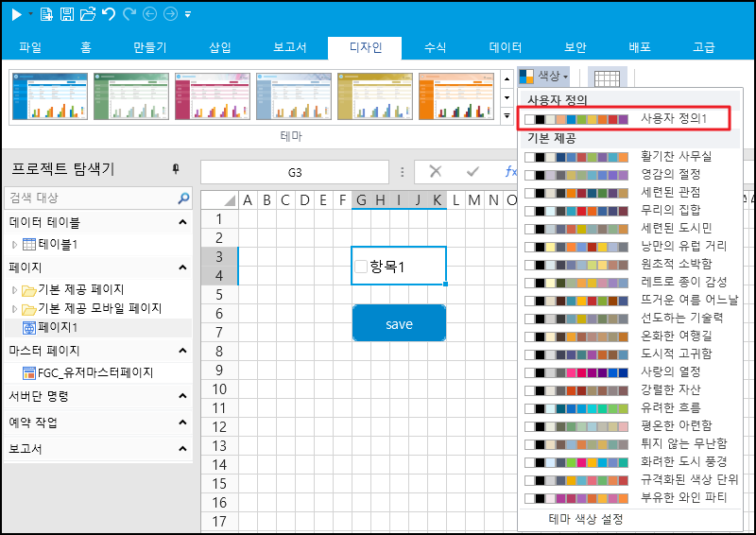This screenshot has width=756, height=535.
Task: Click the search magnifier icon in 검색 대상 box
Action: [x=183, y=198]
